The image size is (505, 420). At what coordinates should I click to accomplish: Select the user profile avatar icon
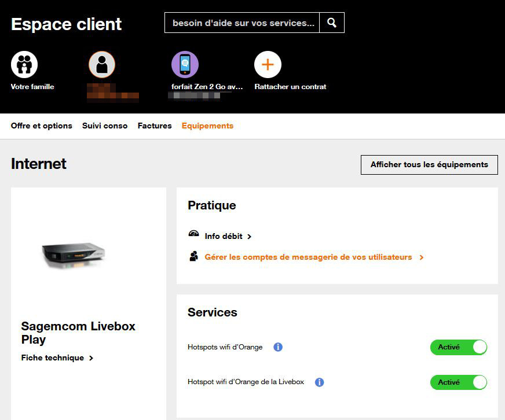[102, 64]
